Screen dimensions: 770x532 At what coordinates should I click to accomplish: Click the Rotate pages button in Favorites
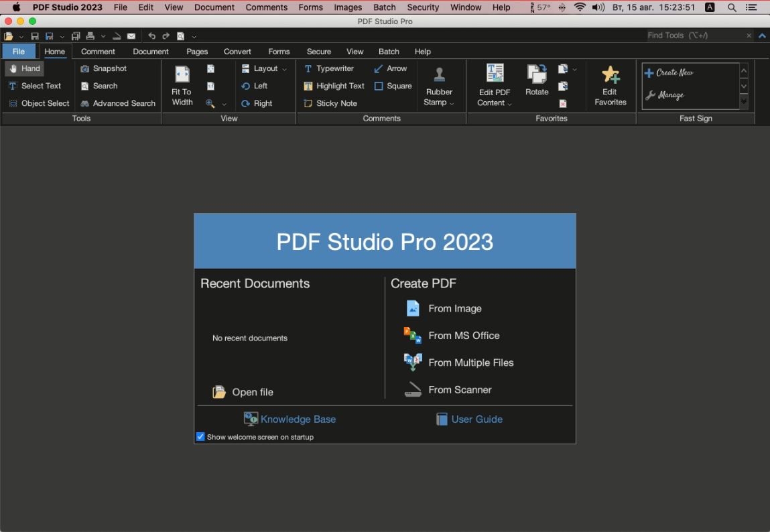[537, 80]
